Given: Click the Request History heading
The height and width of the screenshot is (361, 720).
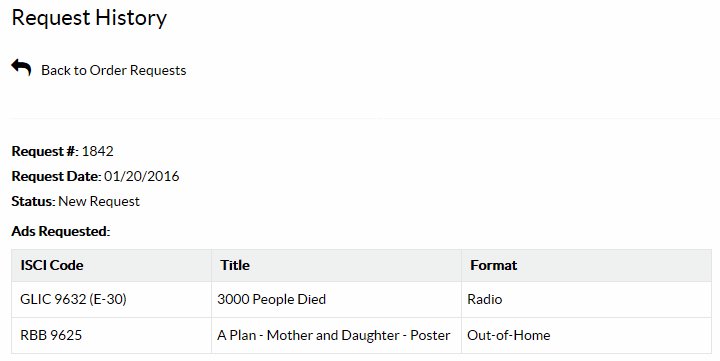Looking at the screenshot, I should click(89, 18).
